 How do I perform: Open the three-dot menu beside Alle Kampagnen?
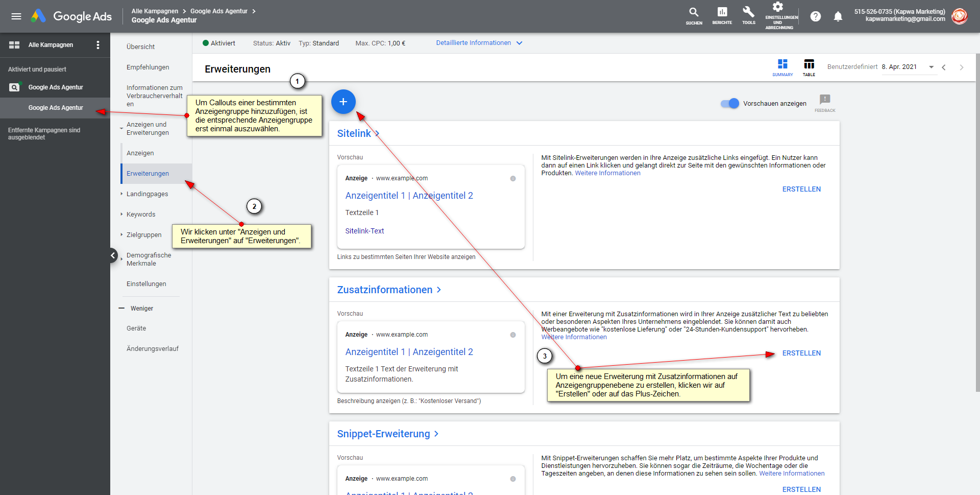coord(98,45)
